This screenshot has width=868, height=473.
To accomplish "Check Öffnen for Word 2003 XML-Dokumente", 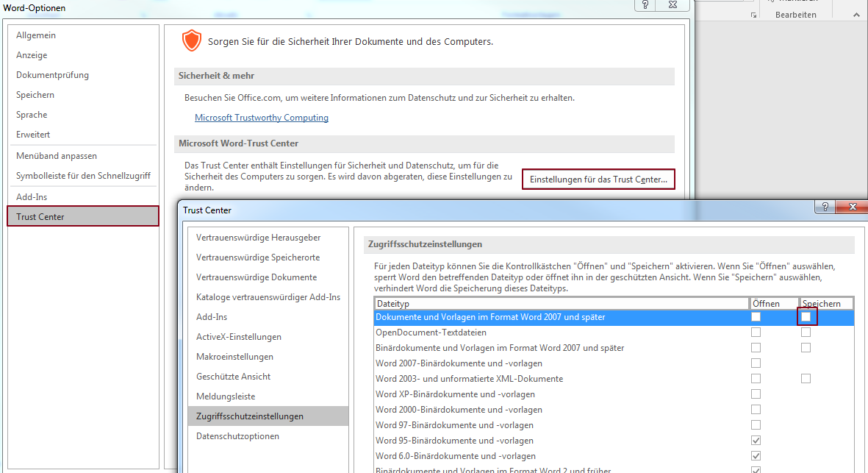I will 756,379.
